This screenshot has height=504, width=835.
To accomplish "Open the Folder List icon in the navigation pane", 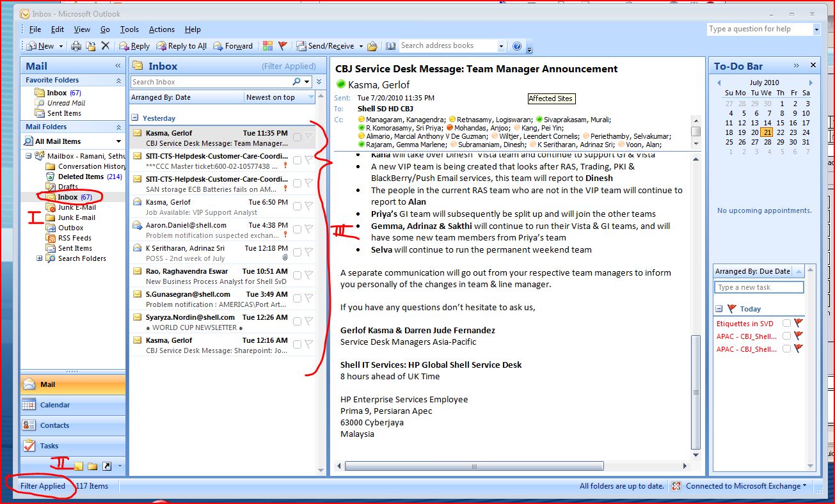I will (x=93, y=466).
